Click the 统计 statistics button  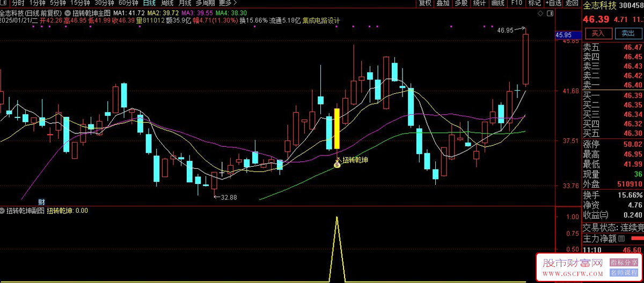click(479, 3)
